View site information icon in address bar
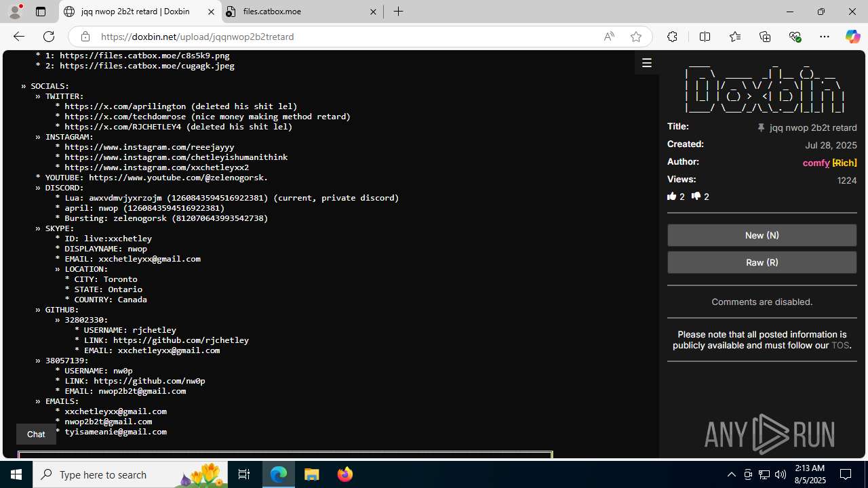This screenshot has width=868, height=488. (x=85, y=37)
